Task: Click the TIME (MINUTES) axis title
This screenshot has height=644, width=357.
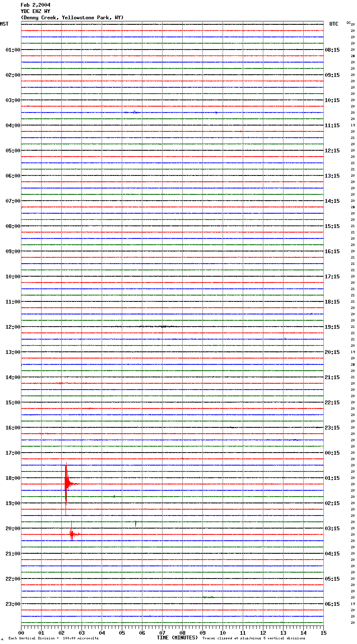Action: 177,638
